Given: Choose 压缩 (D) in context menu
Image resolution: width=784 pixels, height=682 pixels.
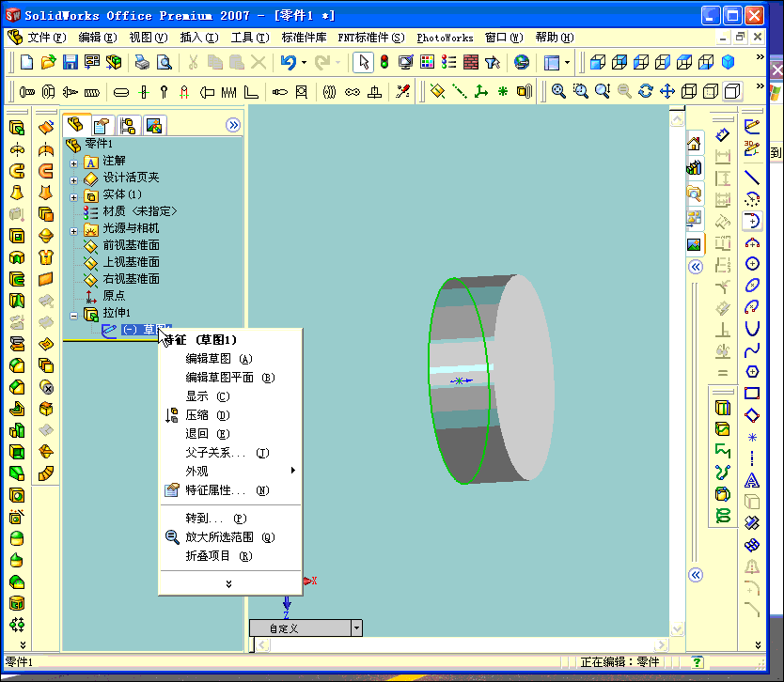Looking at the screenshot, I should [230, 415].
